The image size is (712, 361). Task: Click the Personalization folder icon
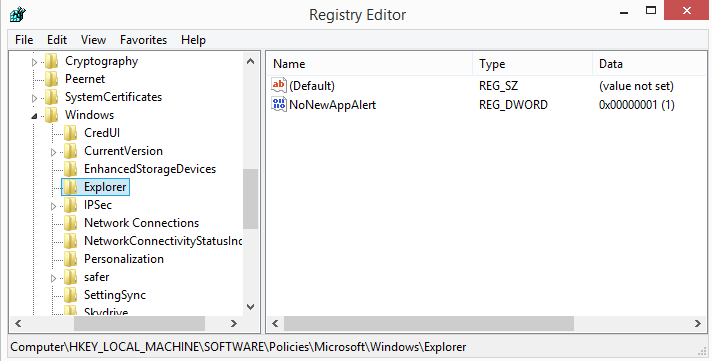70,259
